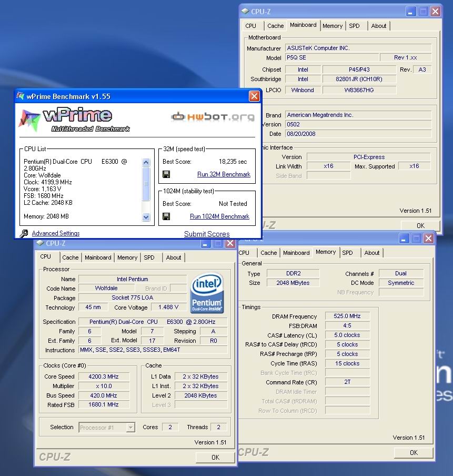Select SPD tab in Memory window
The height and width of the screenshot is (476, 453).
point(347,253)
